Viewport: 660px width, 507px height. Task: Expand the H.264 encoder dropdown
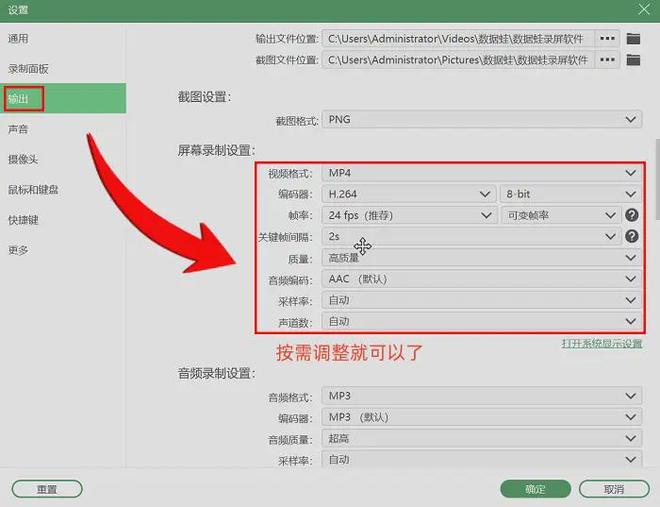(x=409, y=194)
